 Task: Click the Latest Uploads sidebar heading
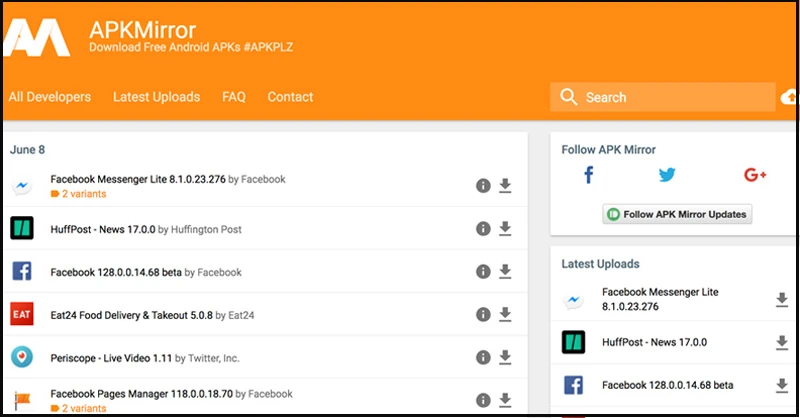(601, 264)
